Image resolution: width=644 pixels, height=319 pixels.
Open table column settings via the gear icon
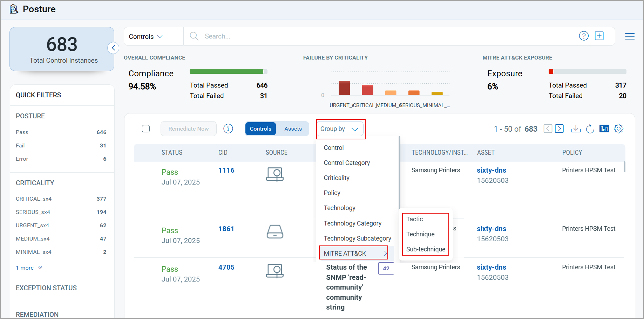click(x=619, y=129)
